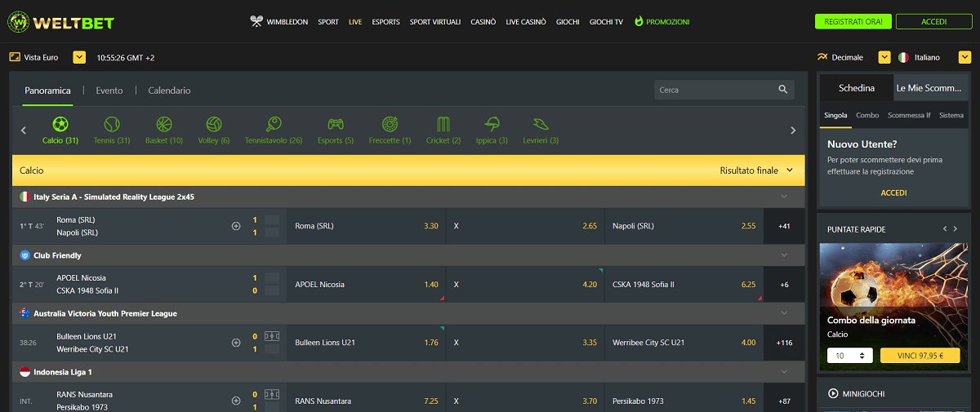Add Roma vs Napoli to favorites plus icon
Screen dimensions: 980x412
pos(236,226)
